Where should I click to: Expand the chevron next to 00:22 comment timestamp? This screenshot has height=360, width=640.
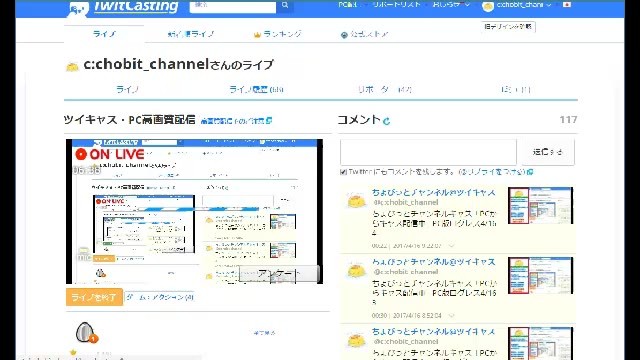451,246
